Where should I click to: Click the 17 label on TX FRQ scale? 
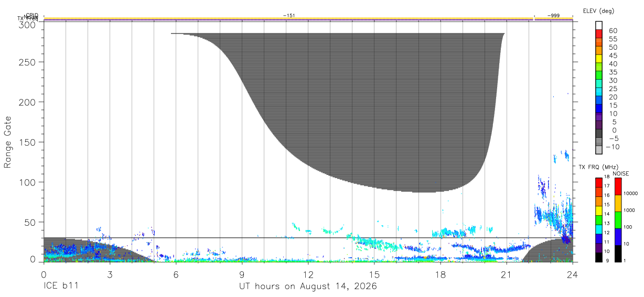point(607,186)
